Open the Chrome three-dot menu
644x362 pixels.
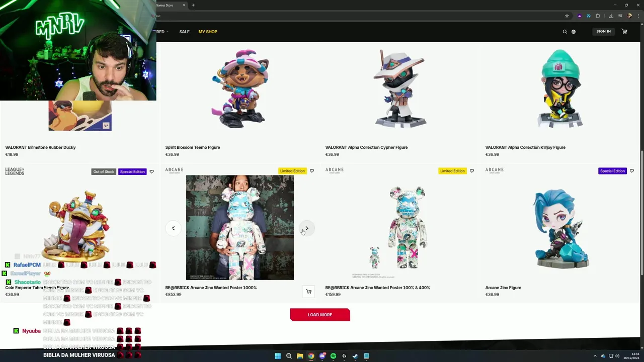point(638,16)
